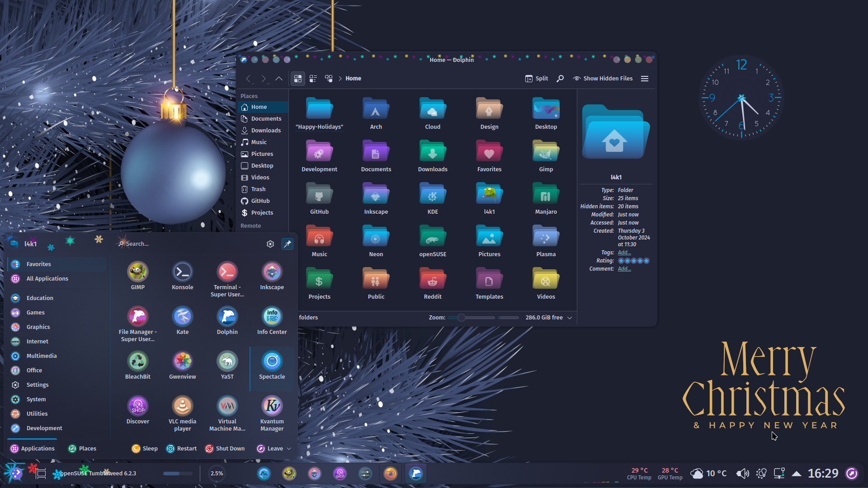Expand the Leave options arrow

point(289,449)
